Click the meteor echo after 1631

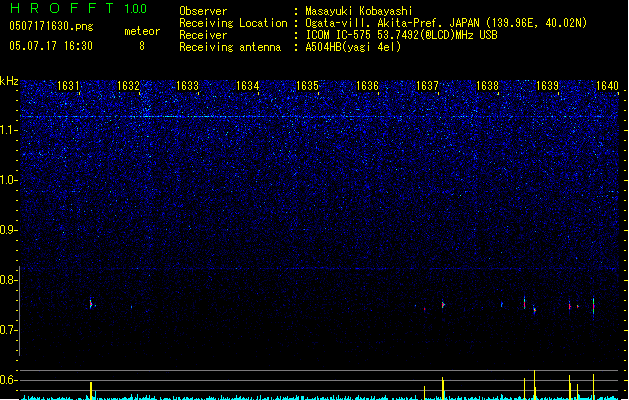(91, 304)
